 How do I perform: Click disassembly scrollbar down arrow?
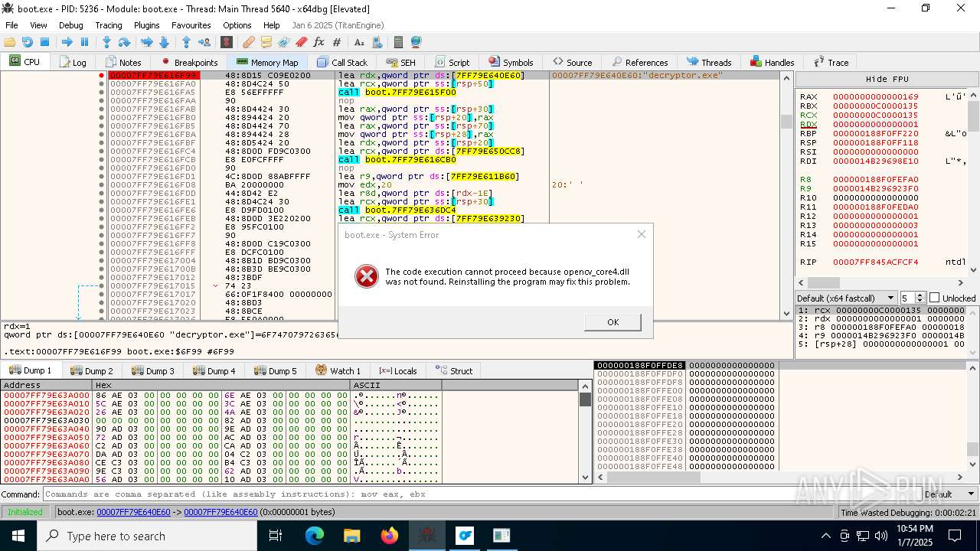(786, 313)
